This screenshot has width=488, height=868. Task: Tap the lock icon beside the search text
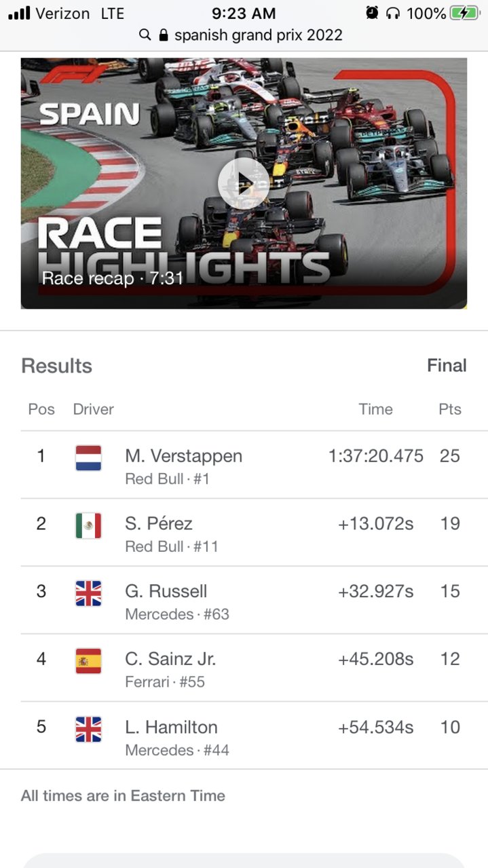click(163, 35)
